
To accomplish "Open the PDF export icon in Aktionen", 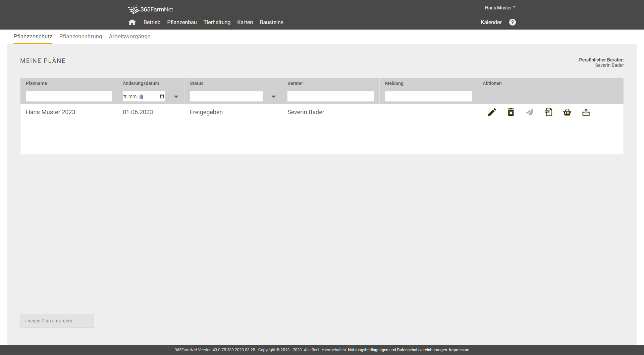I will click(x=548, y=112).
